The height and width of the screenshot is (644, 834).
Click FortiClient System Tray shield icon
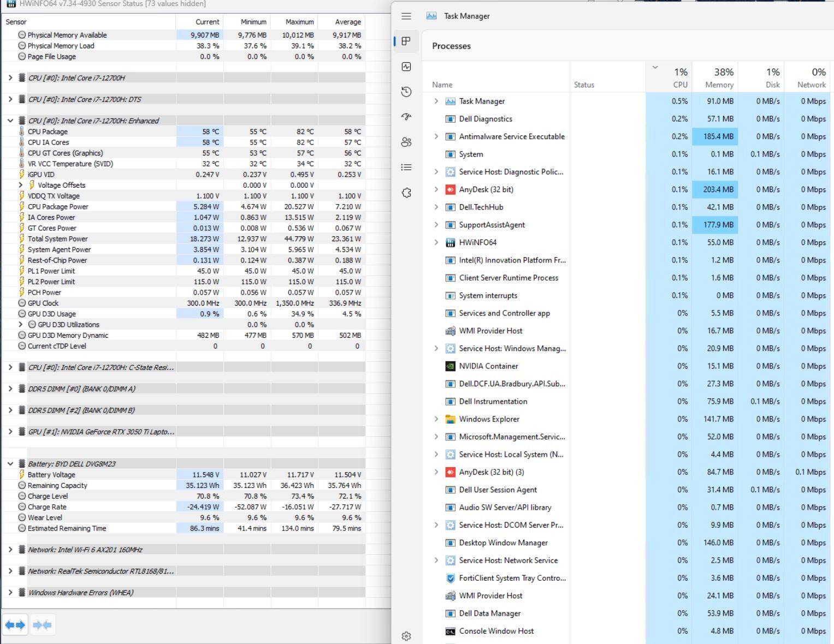(x=450, y=578)
